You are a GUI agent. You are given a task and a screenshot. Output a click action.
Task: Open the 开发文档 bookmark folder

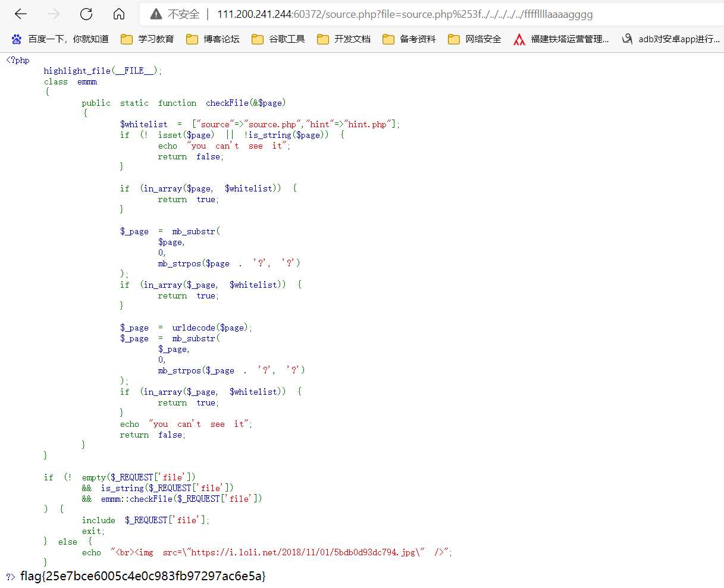point(344,39)
